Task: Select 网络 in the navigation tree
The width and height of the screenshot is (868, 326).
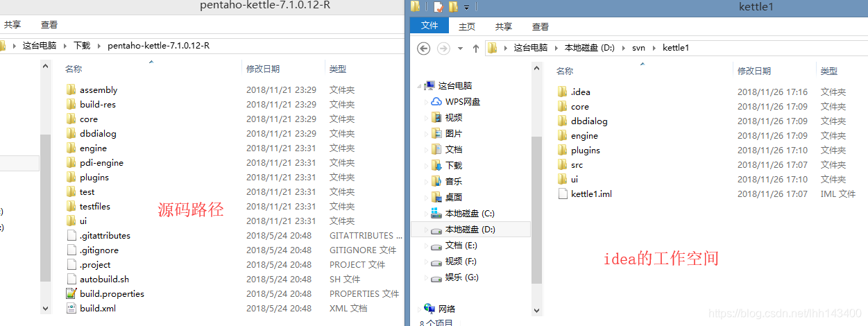Action: pos(448,309)
